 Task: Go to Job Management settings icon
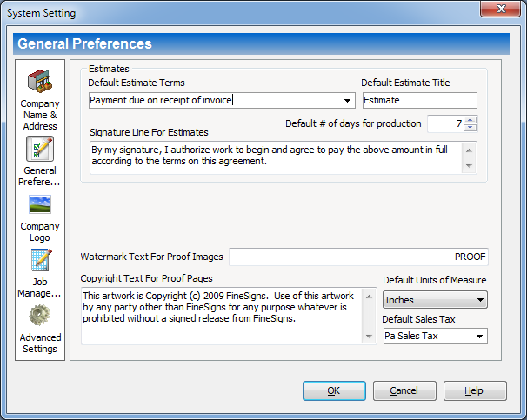(x=40, y=261)
